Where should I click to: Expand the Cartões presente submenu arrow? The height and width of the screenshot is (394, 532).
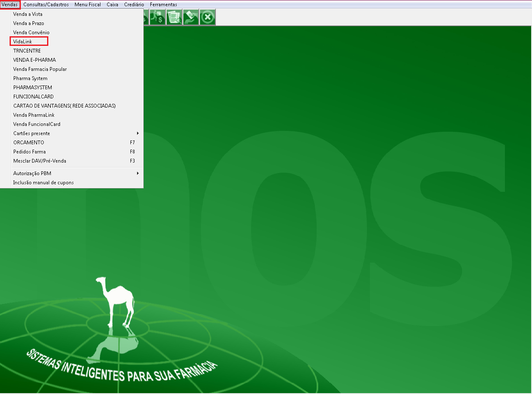138,133
